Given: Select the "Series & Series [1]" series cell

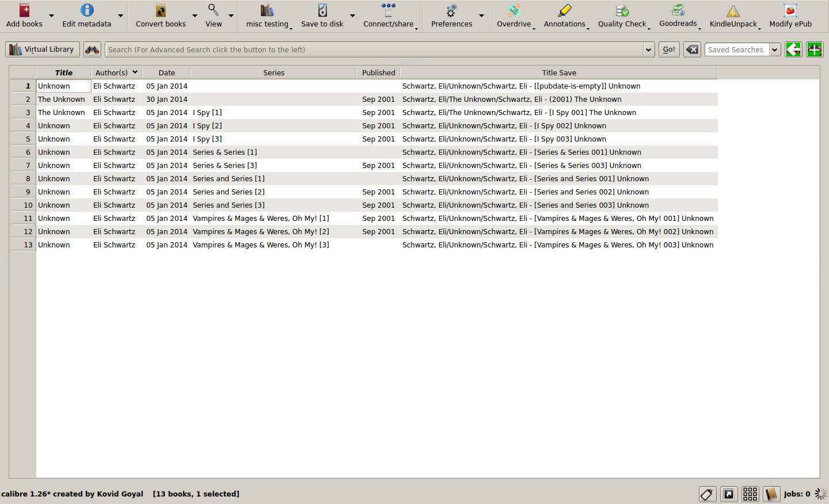Looking at the screenshot, I should (x=274, y=152).
